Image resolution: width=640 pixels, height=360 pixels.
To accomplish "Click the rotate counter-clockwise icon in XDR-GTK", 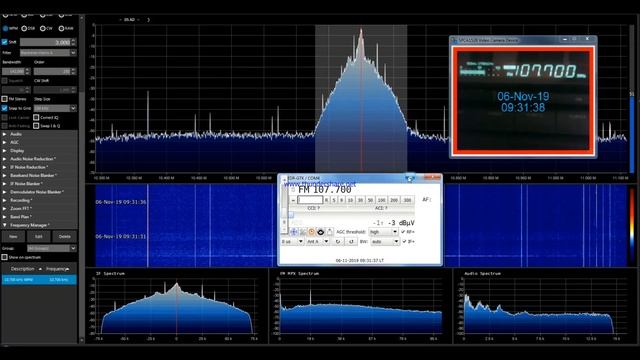I will [x=351, y=242].
